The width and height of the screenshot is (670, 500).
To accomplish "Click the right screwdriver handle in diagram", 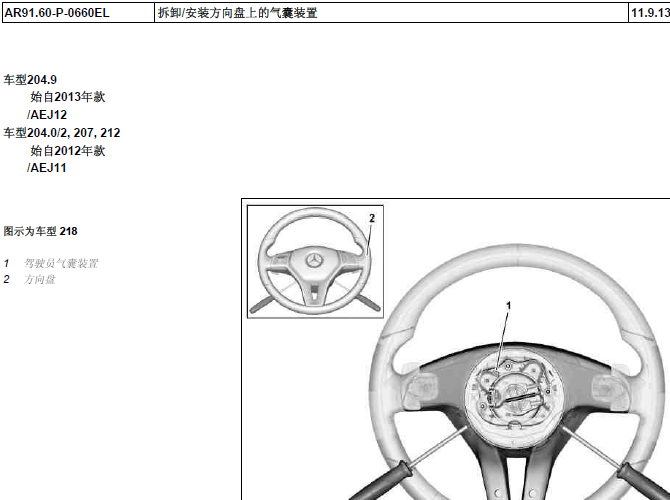I will click(x=645, y=482).
